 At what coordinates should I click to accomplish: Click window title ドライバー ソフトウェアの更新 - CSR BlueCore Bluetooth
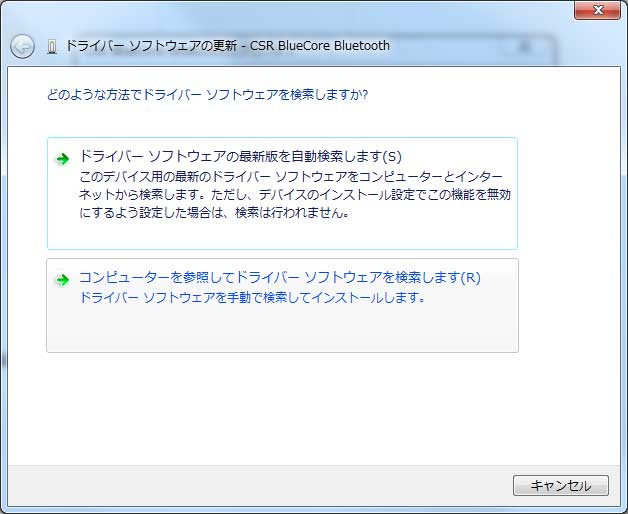tap(227, 46)
